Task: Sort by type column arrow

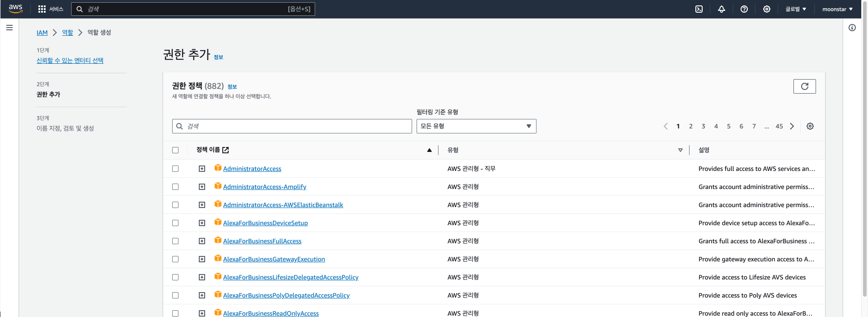Action: point(680,150)
